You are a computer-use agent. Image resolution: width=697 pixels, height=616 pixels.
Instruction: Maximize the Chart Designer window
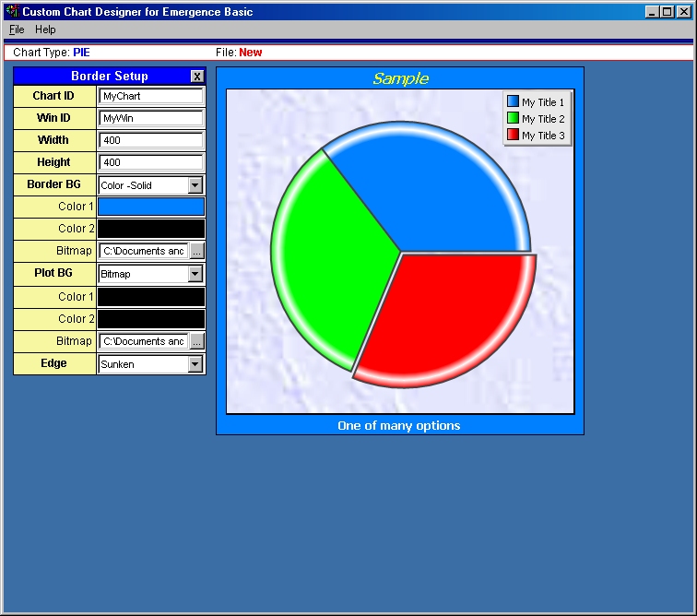click(667, 12)
